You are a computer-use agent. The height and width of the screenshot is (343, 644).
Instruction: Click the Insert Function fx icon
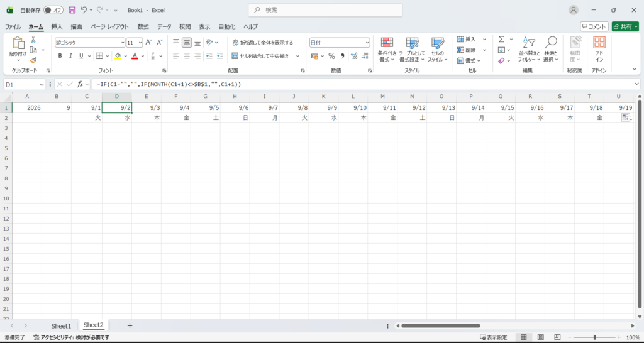(x=80, y=84)
